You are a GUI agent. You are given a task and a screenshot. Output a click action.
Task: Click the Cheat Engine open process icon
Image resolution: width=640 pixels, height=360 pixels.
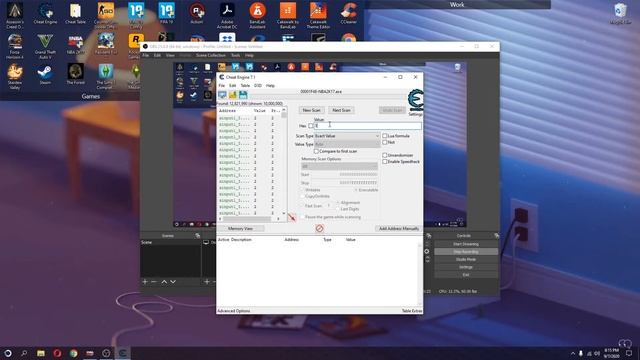pyautogui.click(x=222, y=95)
